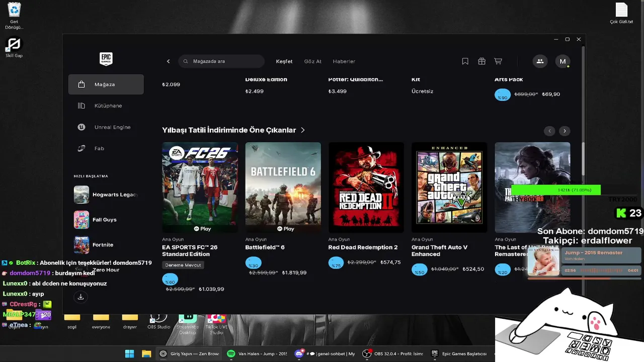The width and height of the screenshot is (644, 362).
Task: Open the shopping cart
Action: pos(498,61)
